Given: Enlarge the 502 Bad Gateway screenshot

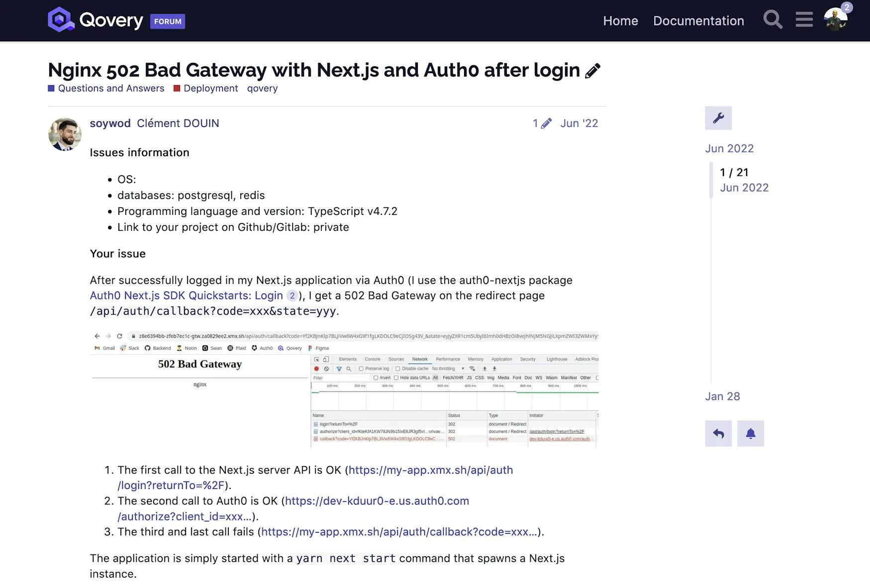Looking at the screenshot, I should (344, 389).
